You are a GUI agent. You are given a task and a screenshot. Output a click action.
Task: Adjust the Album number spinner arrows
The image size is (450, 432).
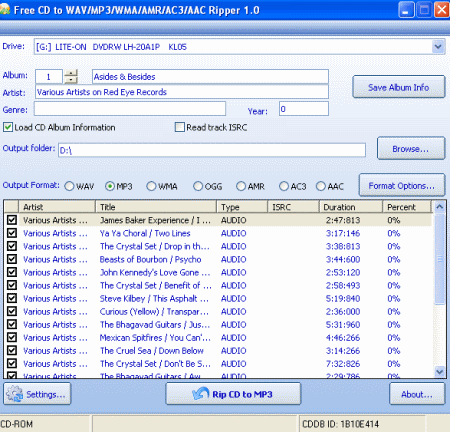click(71, 77)
